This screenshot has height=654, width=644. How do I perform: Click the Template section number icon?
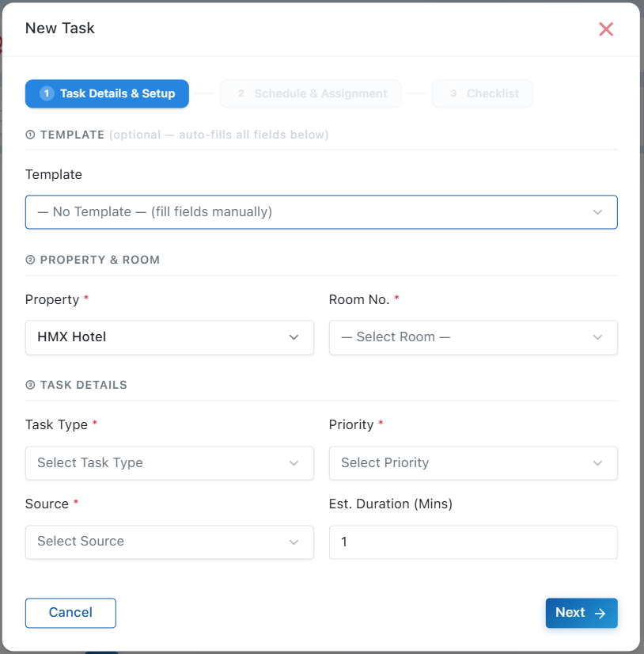pos(30,135)
